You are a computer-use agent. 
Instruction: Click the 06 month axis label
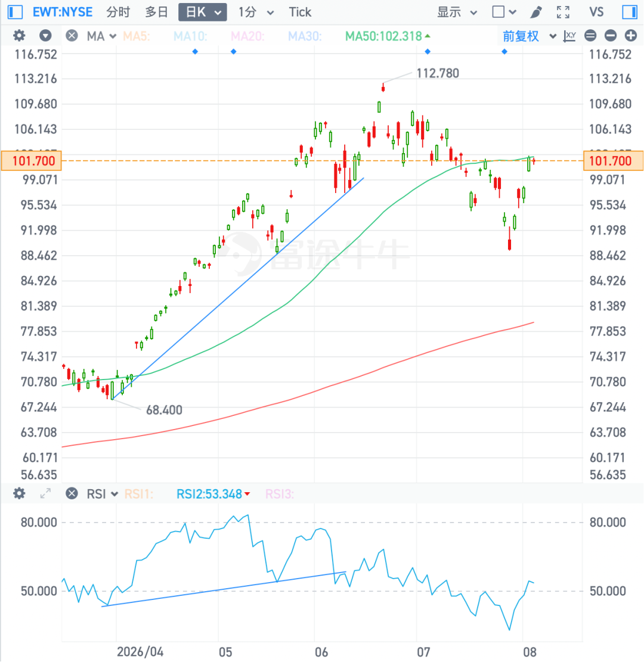pyautogui.click(x=321, y=651)
